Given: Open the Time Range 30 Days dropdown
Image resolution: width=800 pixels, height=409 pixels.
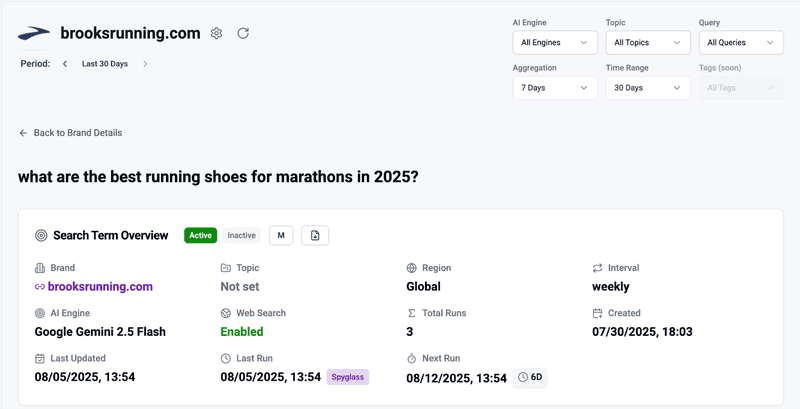Looking at the screenshot, I should [x=647, y=88].
